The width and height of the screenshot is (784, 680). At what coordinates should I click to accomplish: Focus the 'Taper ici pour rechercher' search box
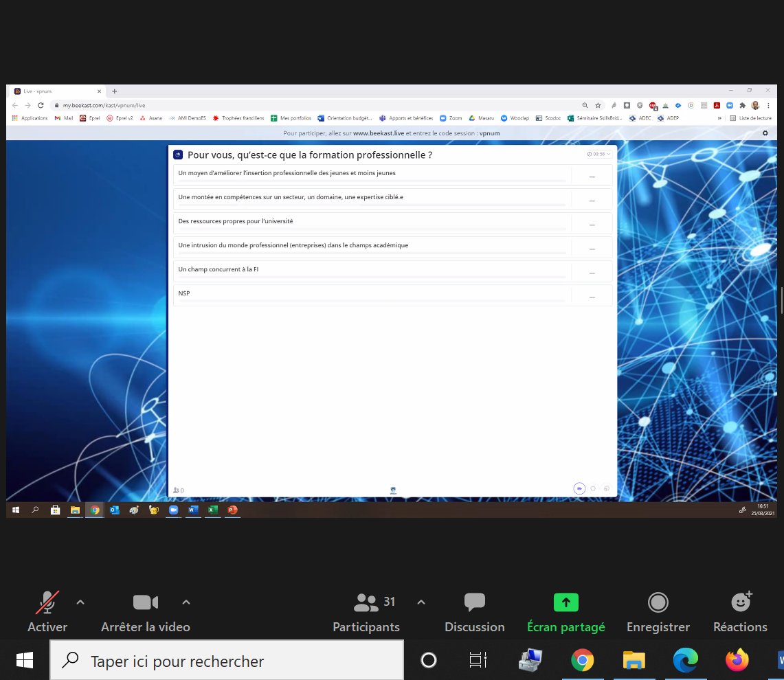coord(227,661)
